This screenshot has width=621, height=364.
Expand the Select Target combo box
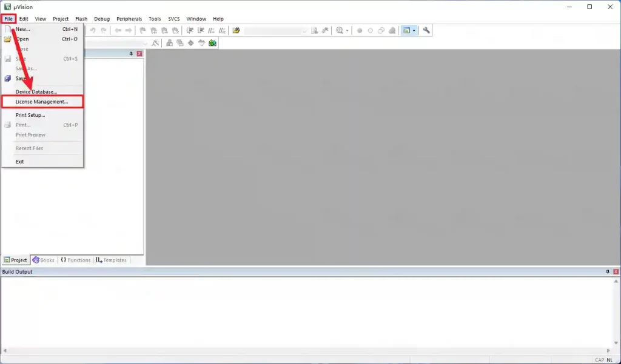point(145,43)
